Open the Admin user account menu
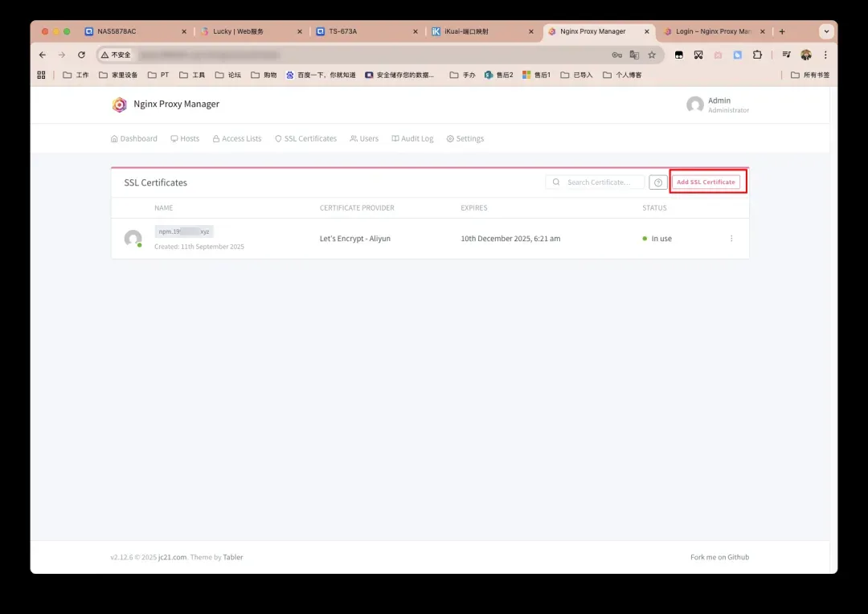The width and height of the screenshot is (868, 614). pos(718,104)
